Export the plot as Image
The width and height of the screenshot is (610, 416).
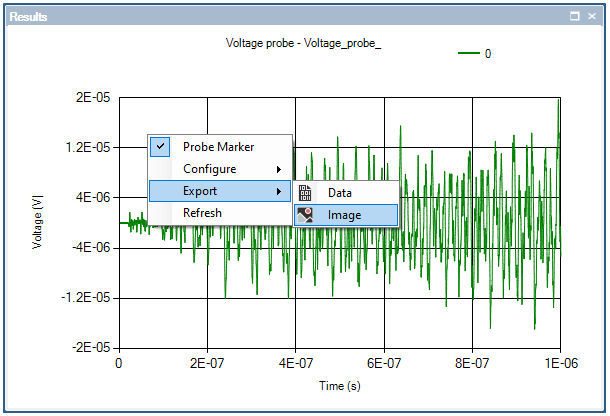coord(346,215)
